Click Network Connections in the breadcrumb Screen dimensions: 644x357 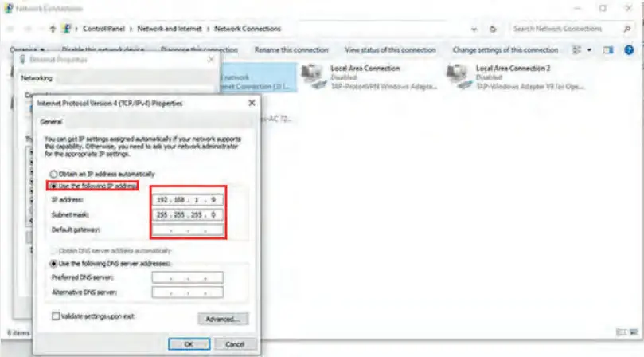coord(248,29)
